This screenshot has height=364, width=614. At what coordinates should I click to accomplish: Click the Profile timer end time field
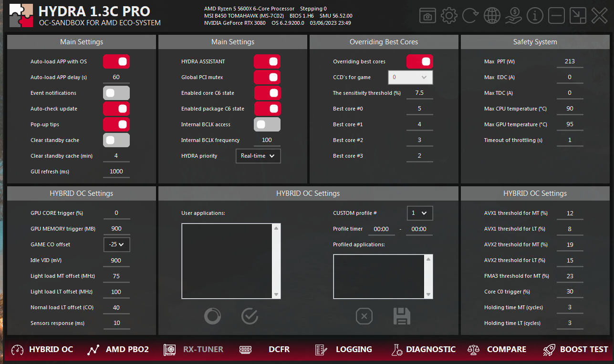click(419, 229)
